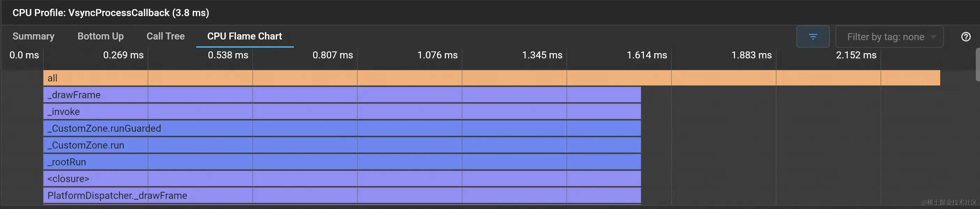Click the <closure> stack frame

tap(342, 179)
